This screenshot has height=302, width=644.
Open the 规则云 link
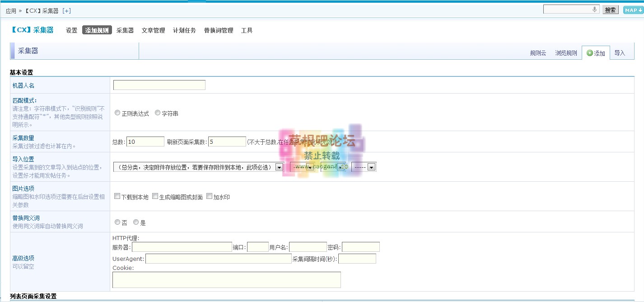click(538, 53)
